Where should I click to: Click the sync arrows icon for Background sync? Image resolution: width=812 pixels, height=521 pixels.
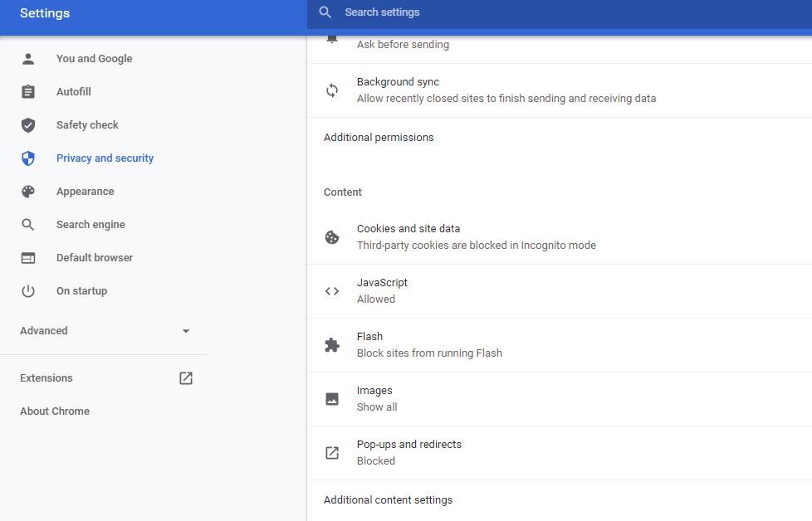(x=332, y=90)
